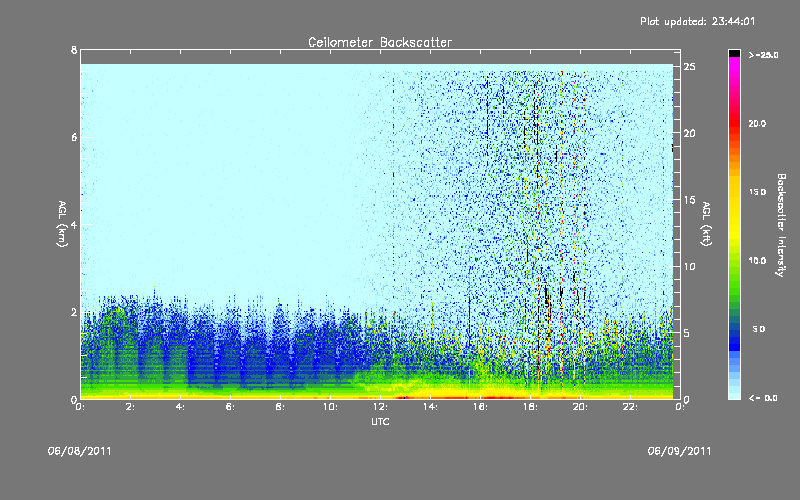This screenshot has width=800, height=500.
Task: Click the 'Ceilometer Backscatter' plot title
Action: [380, 42]
